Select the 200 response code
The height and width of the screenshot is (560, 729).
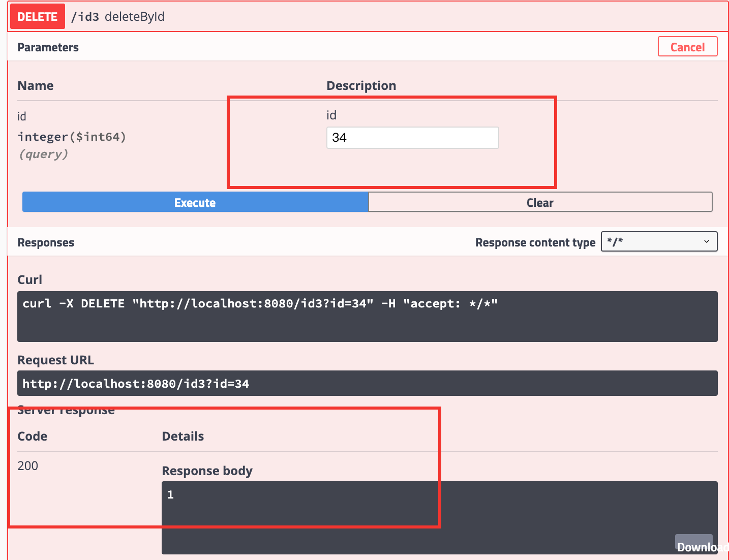point(28,465)
